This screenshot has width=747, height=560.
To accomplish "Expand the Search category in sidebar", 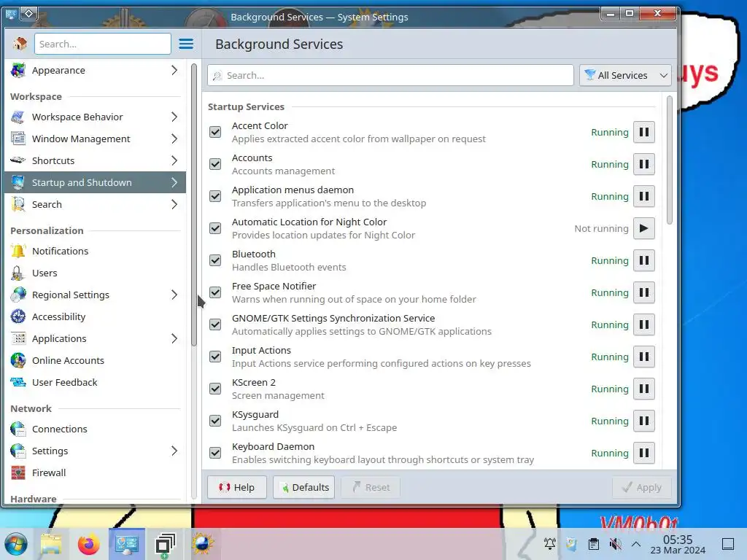I will tap(174, 205).
